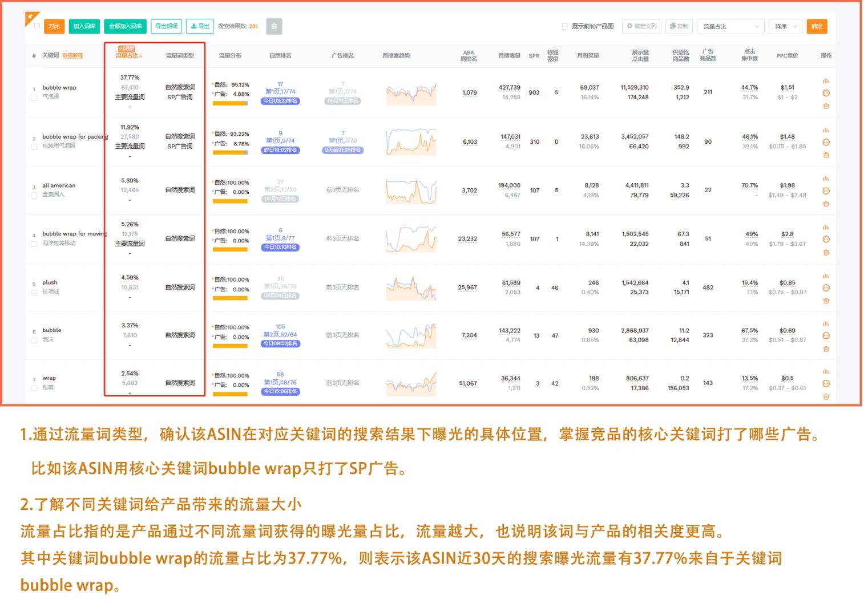
Task: Check the box for keyword bubble wrap
Action: click(x=34, y=97)
